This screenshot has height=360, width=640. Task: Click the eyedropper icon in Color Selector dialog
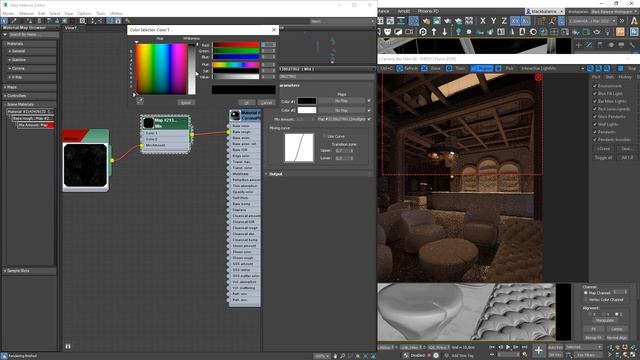(140, 100)
